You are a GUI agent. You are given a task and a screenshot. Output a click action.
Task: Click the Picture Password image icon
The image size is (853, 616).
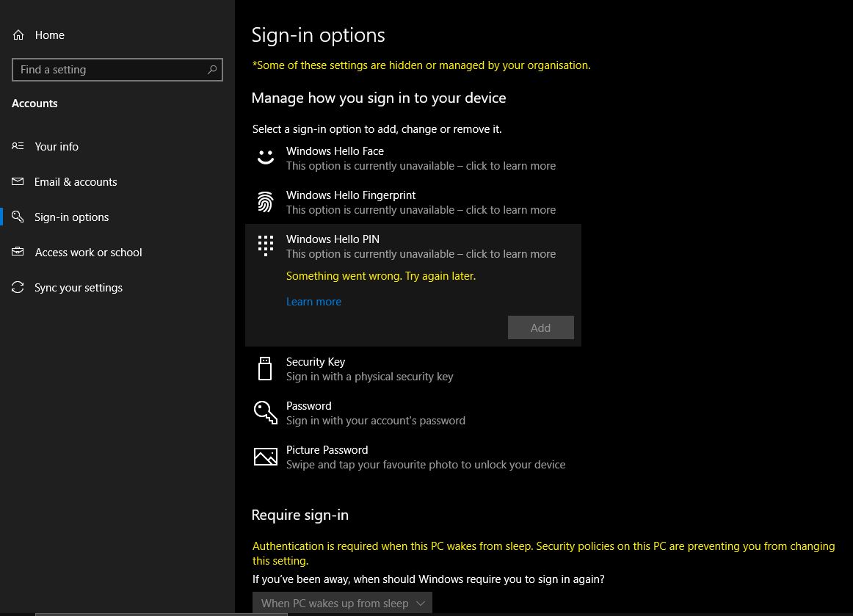266,457
